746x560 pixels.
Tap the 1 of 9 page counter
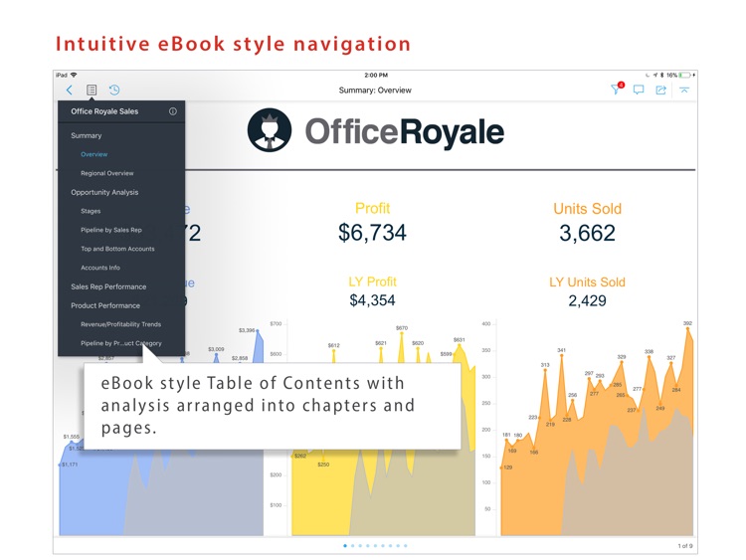[x=685, y=546]
